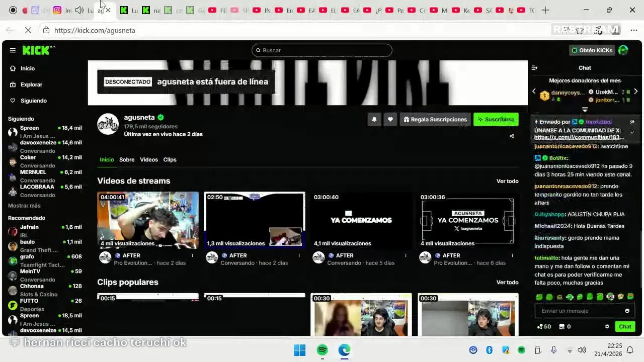644x362 pixels.
Task: Toggle the notification bell for agusneta
Action: (374, 120)
